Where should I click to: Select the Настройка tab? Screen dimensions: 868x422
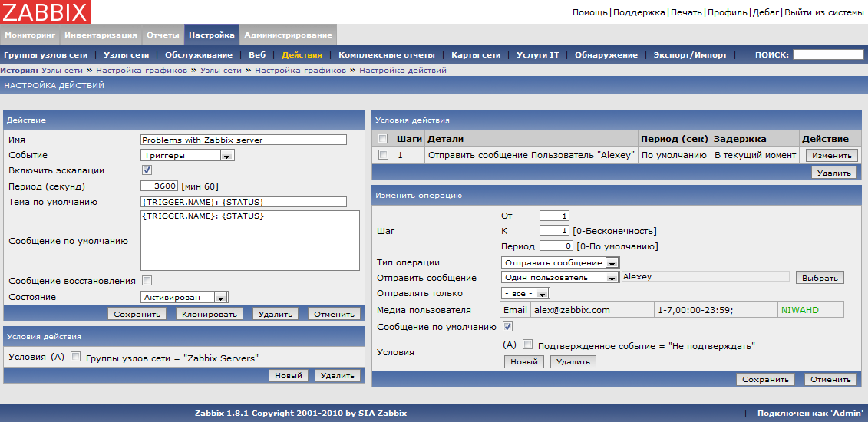pyautogui.click(x=212, y=35)
